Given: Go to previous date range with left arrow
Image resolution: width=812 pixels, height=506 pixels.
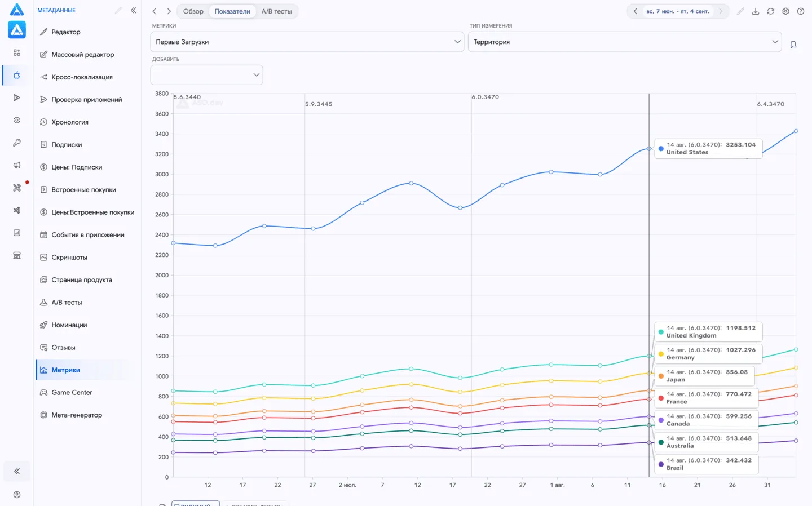Looking at the screenshot, I should click(x=636, y=11).
